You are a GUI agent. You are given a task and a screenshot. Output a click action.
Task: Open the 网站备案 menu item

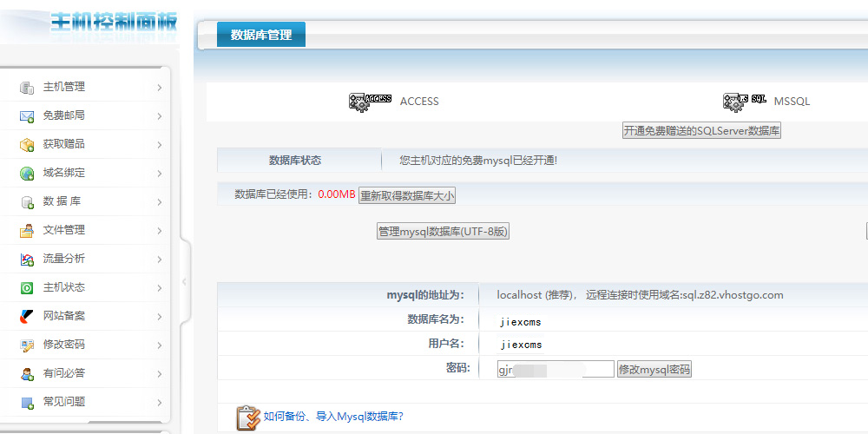click(64, 316)
